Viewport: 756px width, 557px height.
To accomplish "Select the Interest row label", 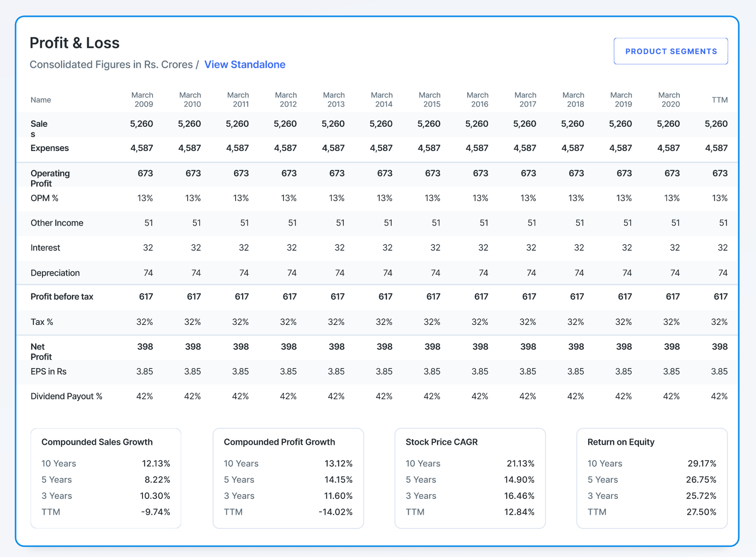I will [x=45, y=248].
